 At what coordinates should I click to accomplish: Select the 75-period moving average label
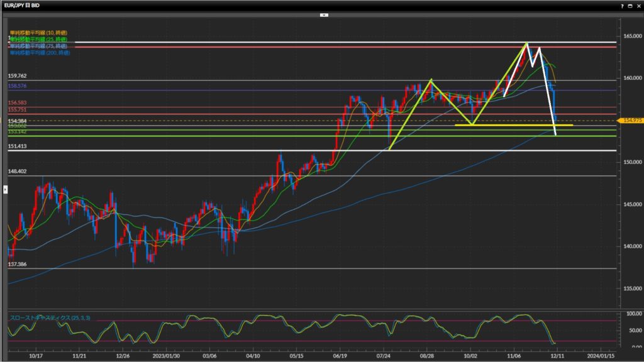point(39,46)
